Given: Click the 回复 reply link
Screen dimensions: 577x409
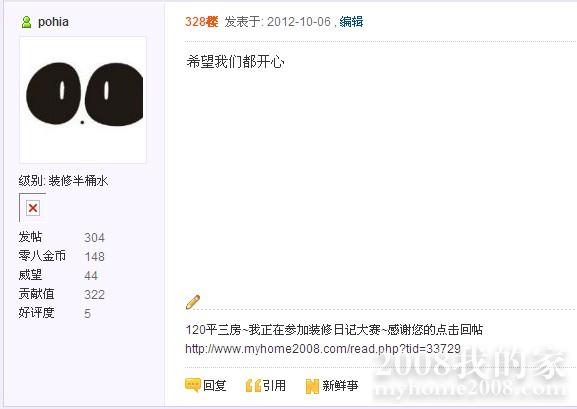Looking at the screenshot, I should (215, 385).
